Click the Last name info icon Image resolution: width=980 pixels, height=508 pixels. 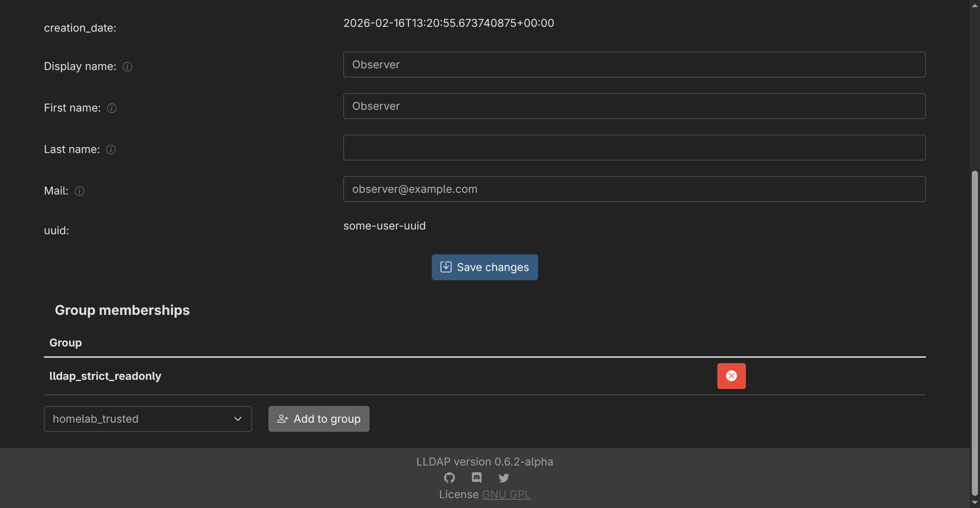tap(111, 149)
